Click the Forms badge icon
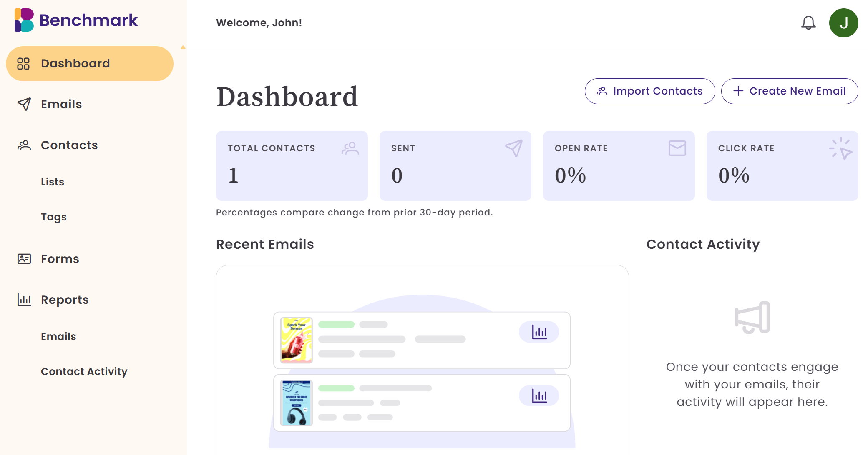The width and height of the screenshot is (868, 455). 24,259
